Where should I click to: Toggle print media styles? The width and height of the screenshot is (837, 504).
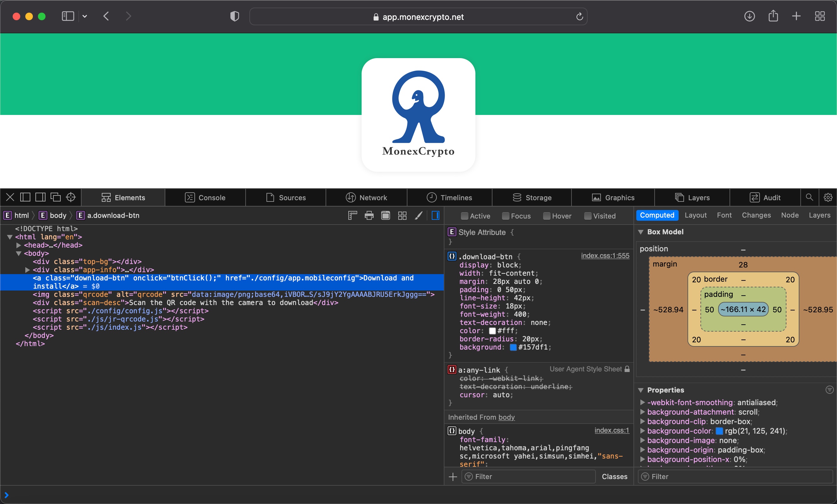[369, 215]
